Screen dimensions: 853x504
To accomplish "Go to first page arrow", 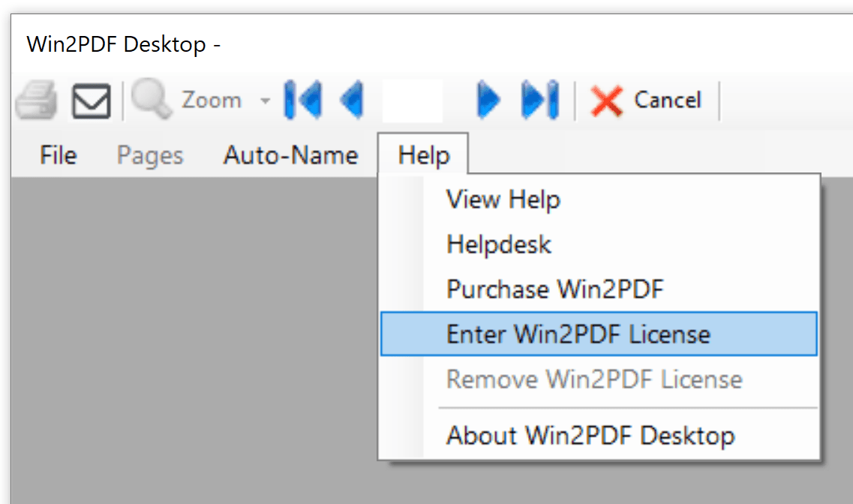I will (x=303, y=100).
